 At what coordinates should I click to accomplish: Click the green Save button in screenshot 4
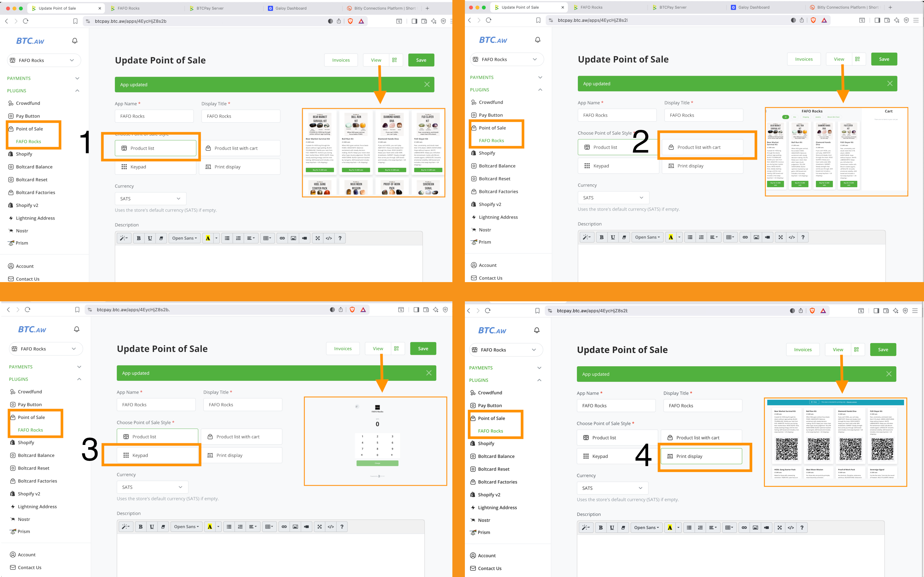click(883, 349)
